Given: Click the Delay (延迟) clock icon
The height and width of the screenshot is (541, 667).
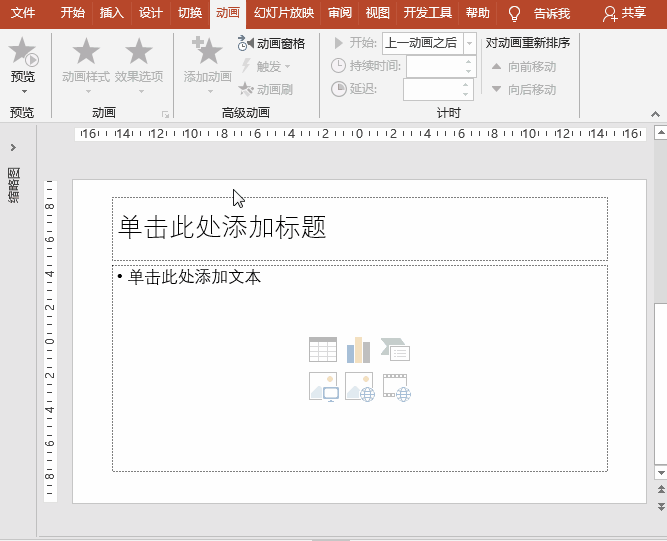Looking at the screenshot, I should pyautogui.click(x=339, y=89).
